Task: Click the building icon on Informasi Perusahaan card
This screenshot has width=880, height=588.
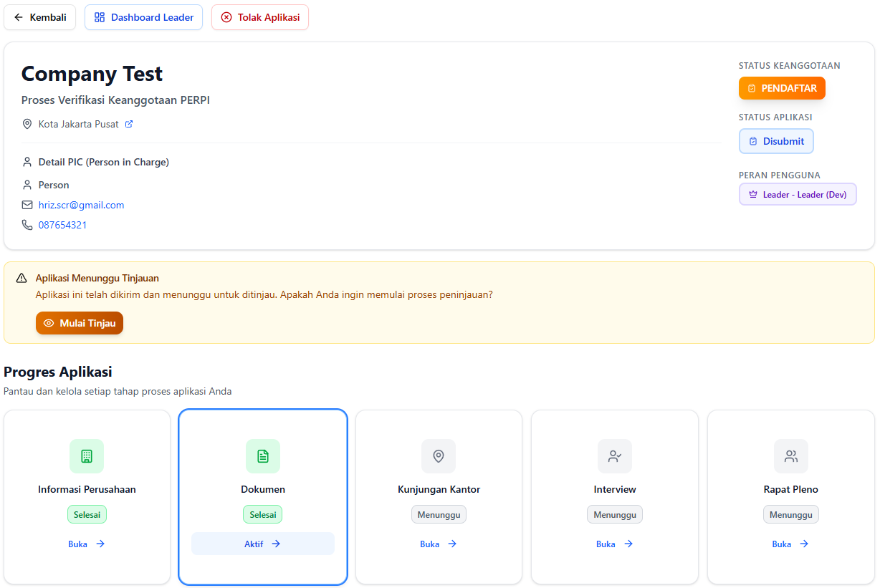Action: tap(87, 456)
